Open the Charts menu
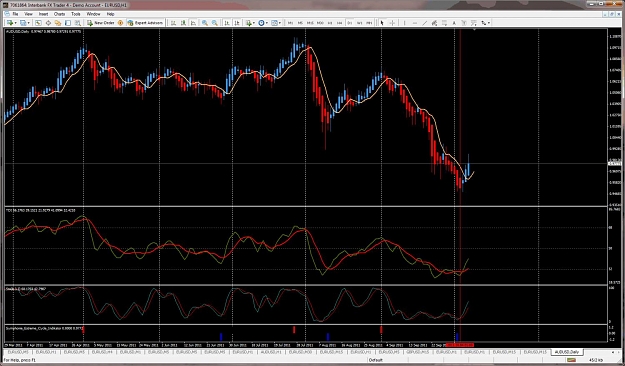This screenshot has width=625, height=366. click(59, 14)
